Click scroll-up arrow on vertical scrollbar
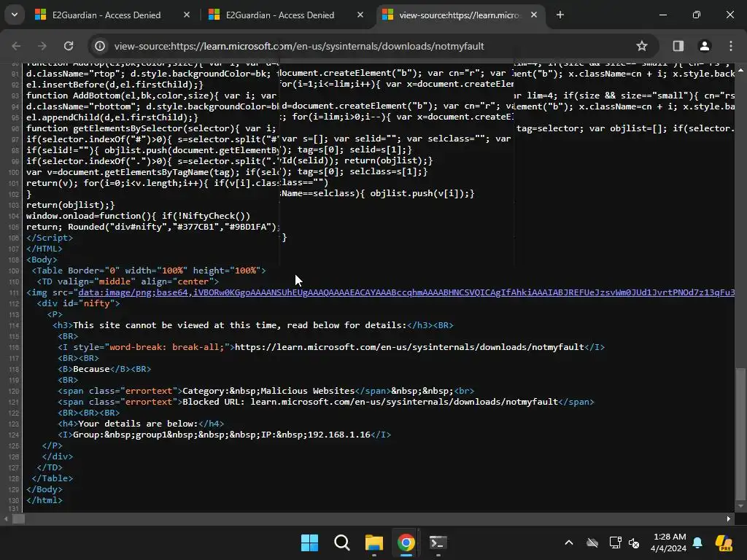The width and height of the screenshot is (747, 560). [x=740, y=70]
